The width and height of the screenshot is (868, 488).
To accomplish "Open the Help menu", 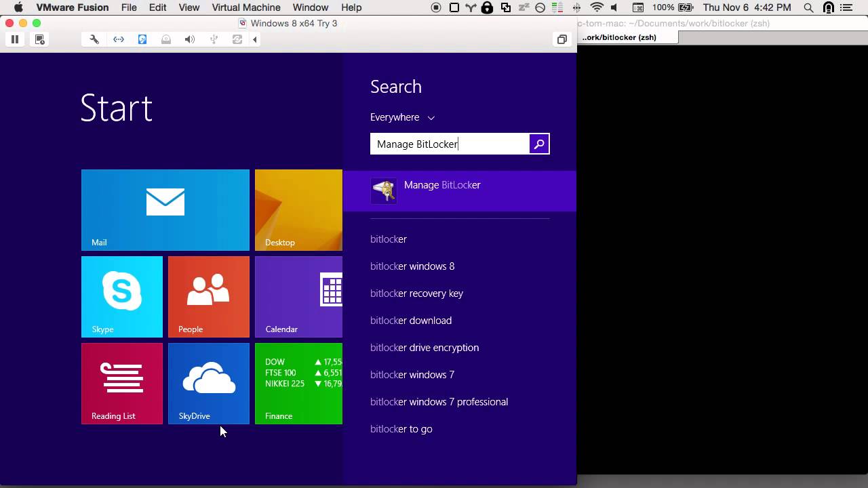I will pos(351,7).
